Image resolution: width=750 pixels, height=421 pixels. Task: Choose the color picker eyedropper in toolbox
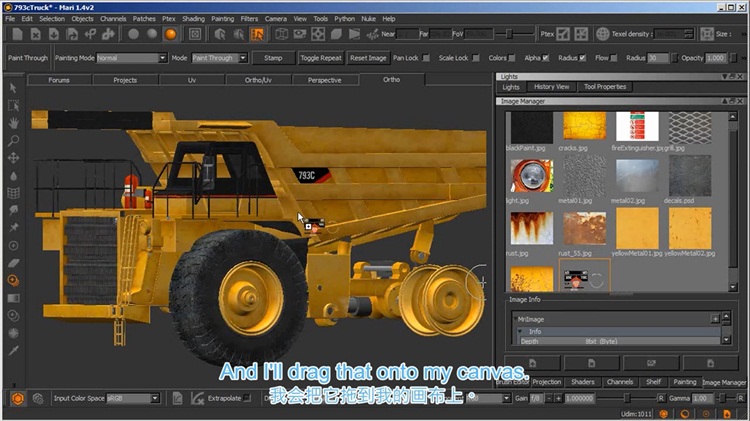pos(13,351)
